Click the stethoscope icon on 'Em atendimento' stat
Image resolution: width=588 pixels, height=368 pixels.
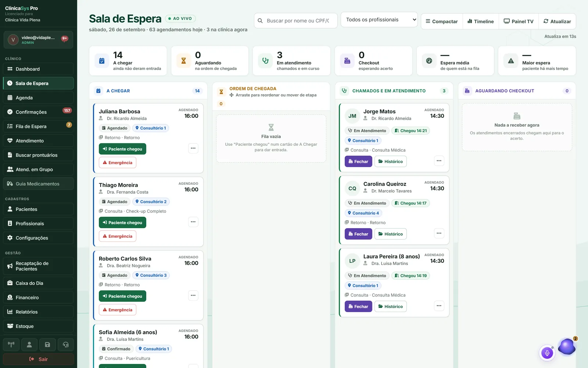tap(265, 61)
